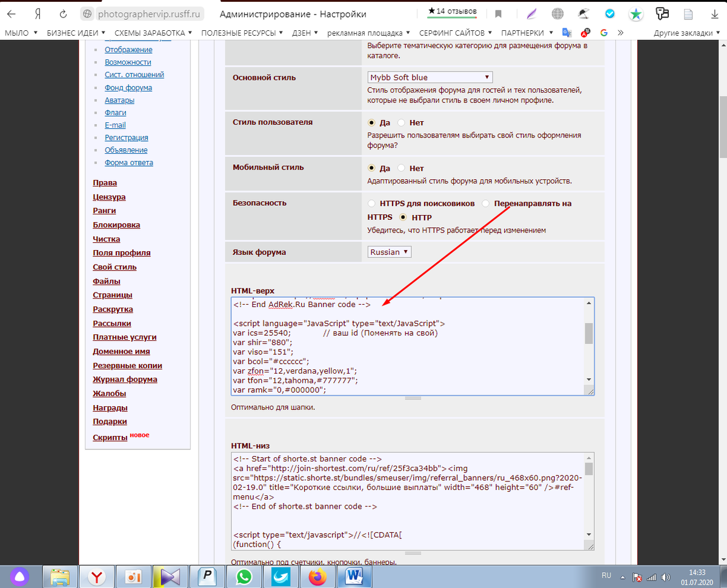Expand ДЗЕН bookmarks folder
The width and height of the screenshot is (727, 588).
point(305,33)
